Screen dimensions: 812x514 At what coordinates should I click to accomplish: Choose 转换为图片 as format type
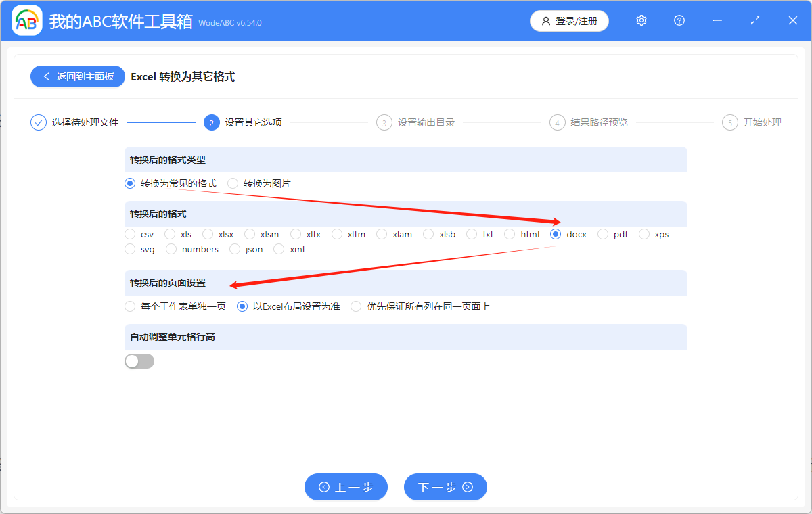(x=233, y=183)
